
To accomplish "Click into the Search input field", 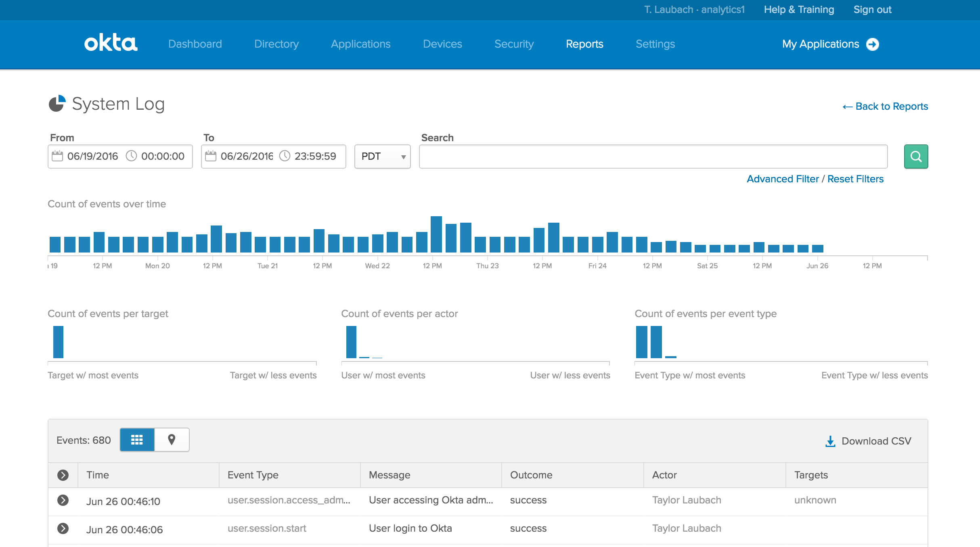I will pyautogui.click(x=653, y=157).
